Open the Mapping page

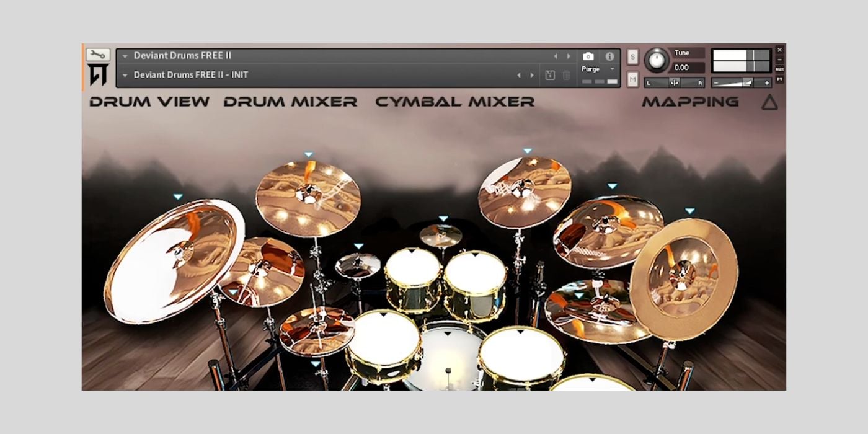coord(690,102)
